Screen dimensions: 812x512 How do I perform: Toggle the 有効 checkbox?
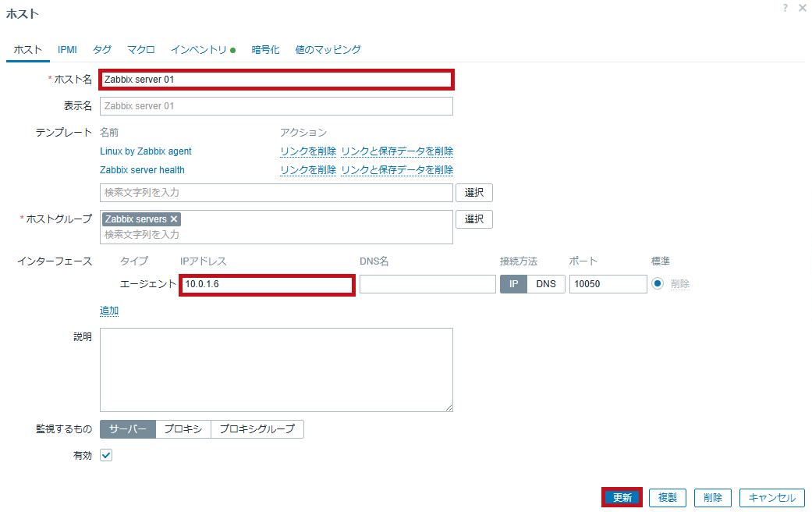coord(106,455)
